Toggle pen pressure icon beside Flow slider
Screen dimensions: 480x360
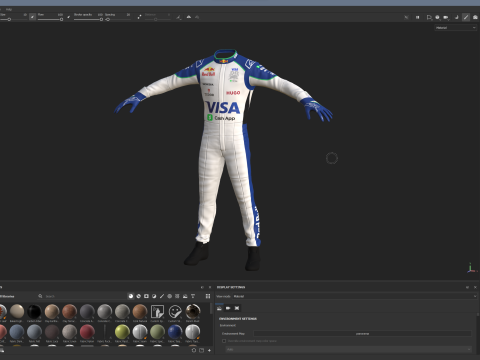click(69, 16)
